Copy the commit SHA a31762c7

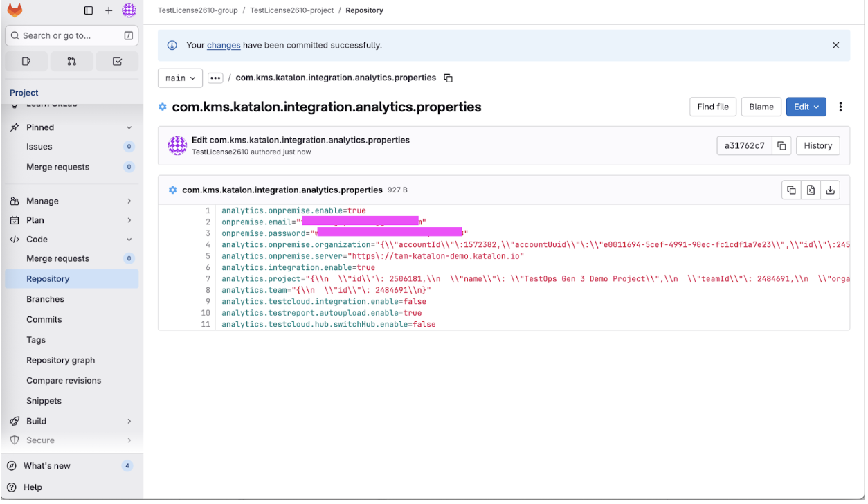[781, 145]
